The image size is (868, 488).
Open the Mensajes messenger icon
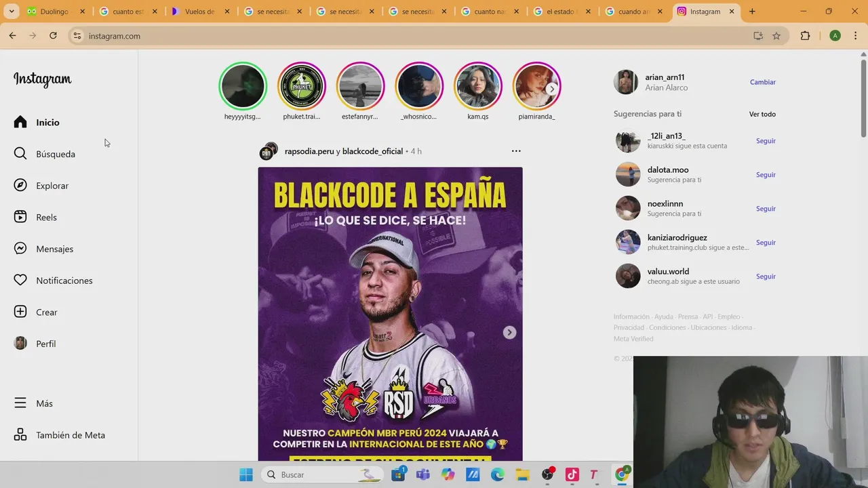pyautogui.click(x=20, y=249)
